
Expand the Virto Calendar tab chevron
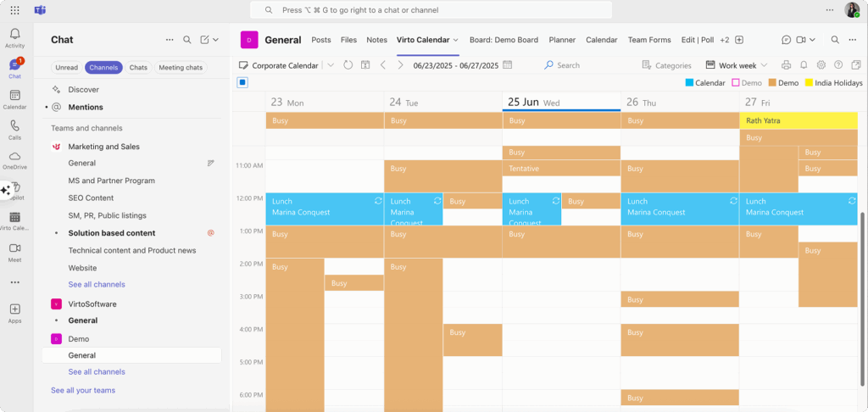point(456,40)
